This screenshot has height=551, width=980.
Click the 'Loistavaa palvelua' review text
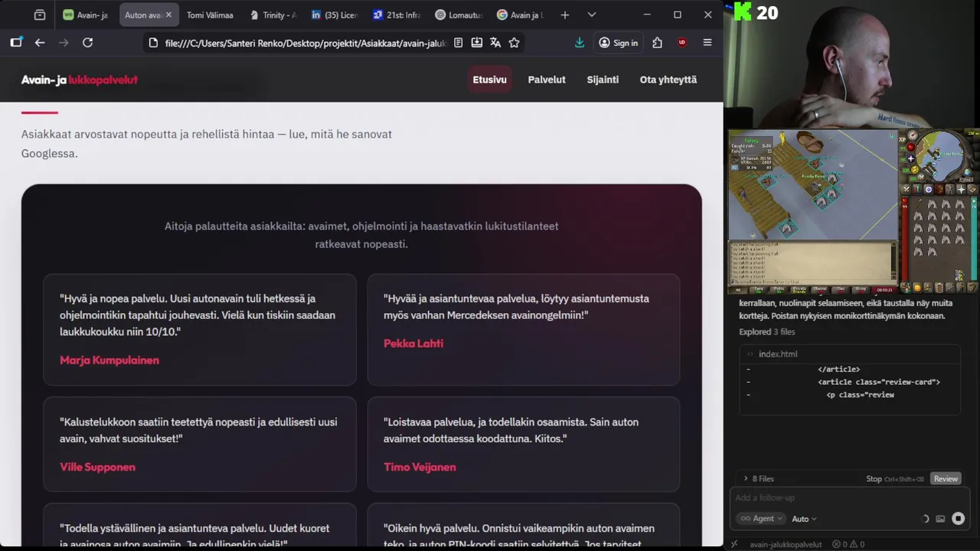[x=511, y=430]
